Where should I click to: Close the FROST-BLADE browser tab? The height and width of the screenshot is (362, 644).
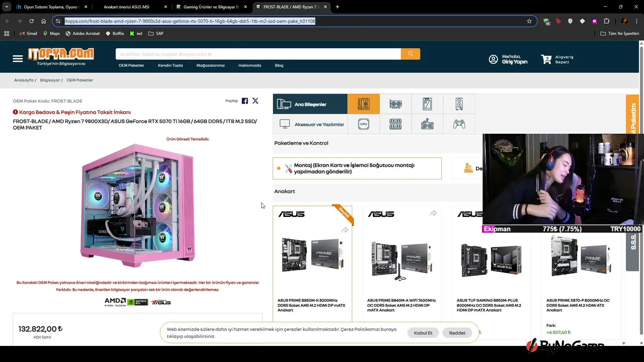tap(325, 7)
